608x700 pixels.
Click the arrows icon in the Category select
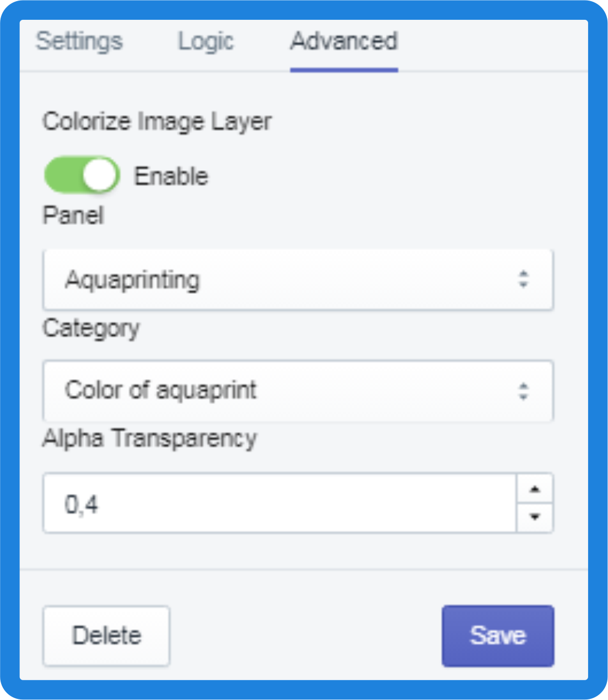(x=523, y=391)
